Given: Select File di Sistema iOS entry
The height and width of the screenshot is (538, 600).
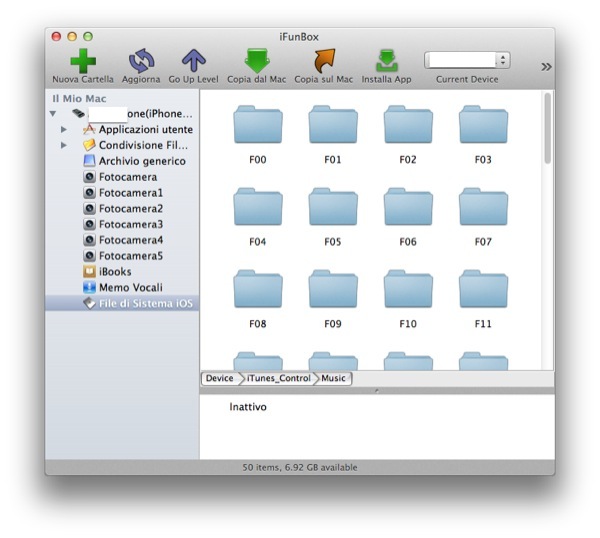Looking at the screenshot, I should pyautogui.click(x=145, y=303).
